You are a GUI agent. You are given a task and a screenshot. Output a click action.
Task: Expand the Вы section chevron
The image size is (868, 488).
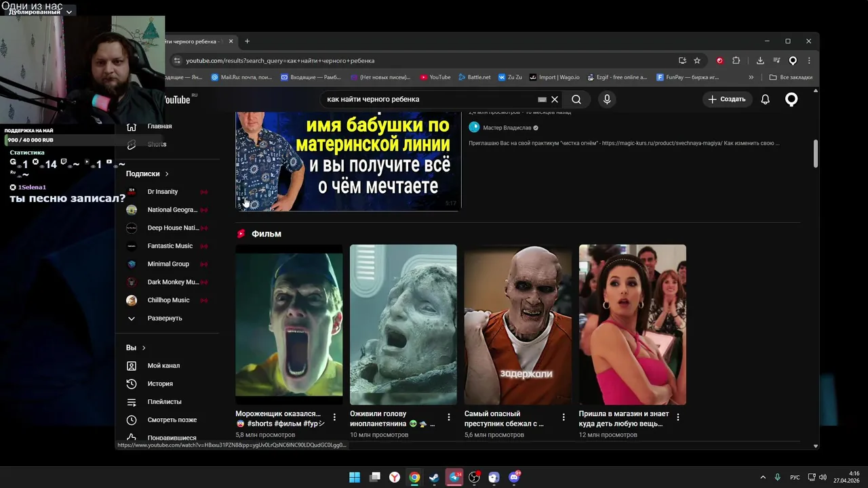point(144,348)
